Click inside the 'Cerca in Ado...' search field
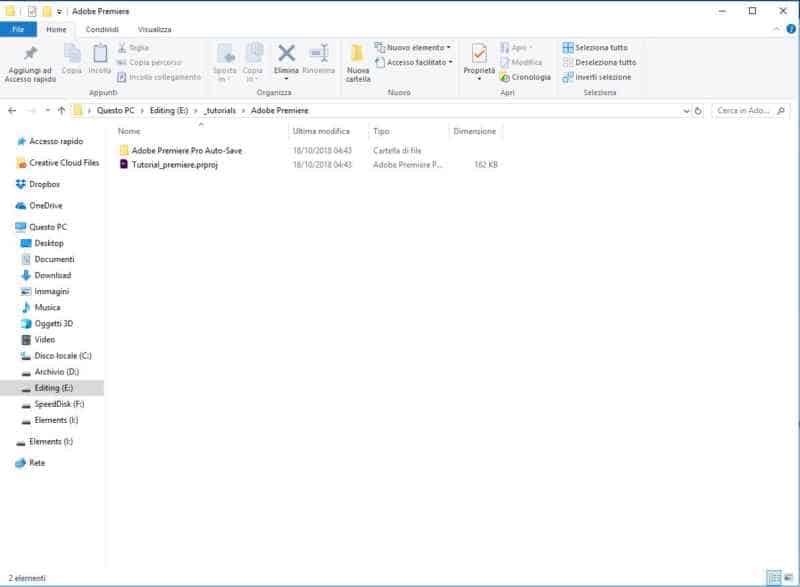 tap(745, 110)
